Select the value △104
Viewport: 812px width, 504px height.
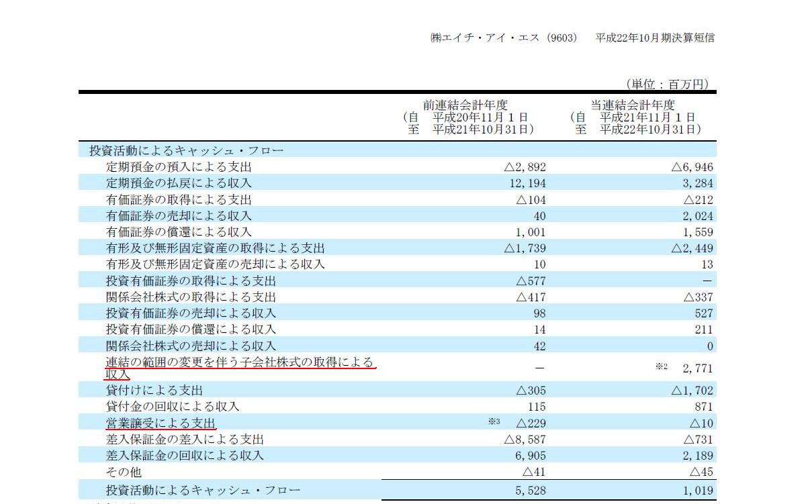[x=531, y=200]
